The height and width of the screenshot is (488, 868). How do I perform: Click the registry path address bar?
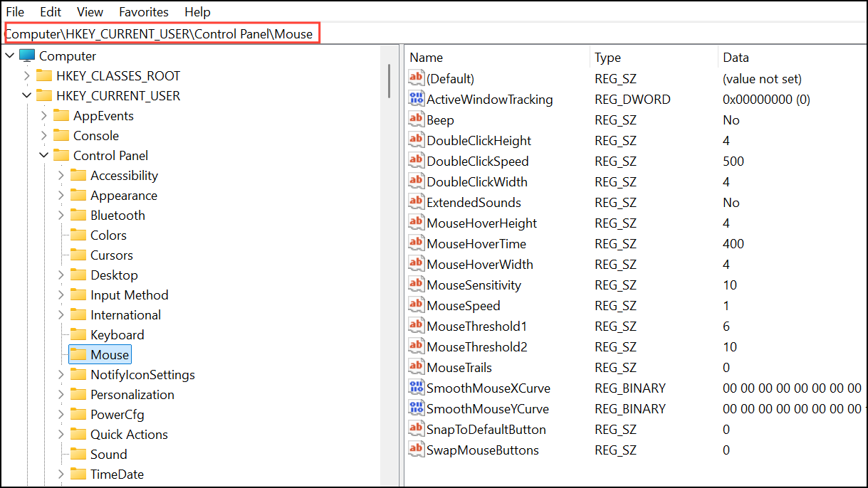(162, 33)
